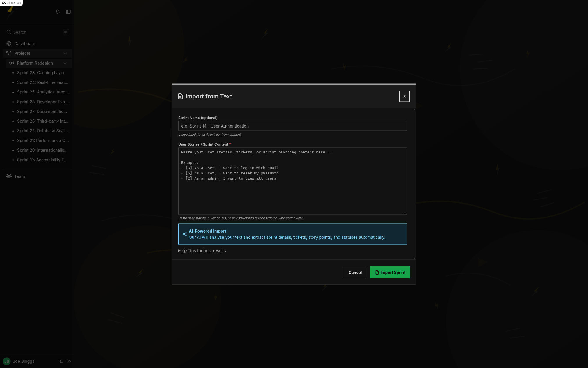Click the question mark icon beside Tips
588x368 pixels.
pos(185,250)
